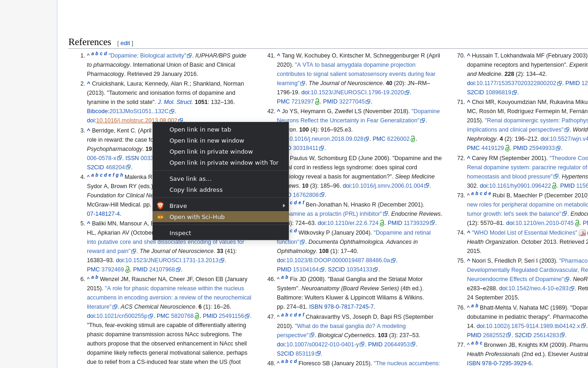This screenshot has width=588, height=368.
Task: Open doi 10.1210/en.2010-0745 link
Action: (544, 223)
